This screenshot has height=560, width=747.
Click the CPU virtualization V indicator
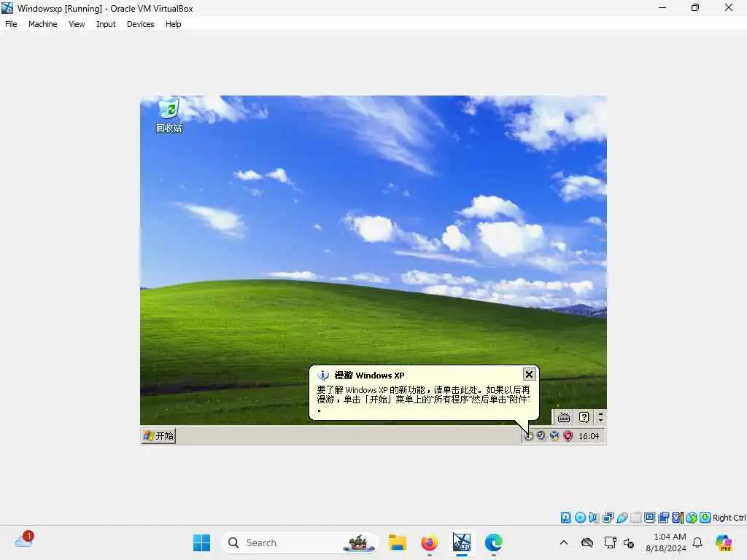(678, 518)
